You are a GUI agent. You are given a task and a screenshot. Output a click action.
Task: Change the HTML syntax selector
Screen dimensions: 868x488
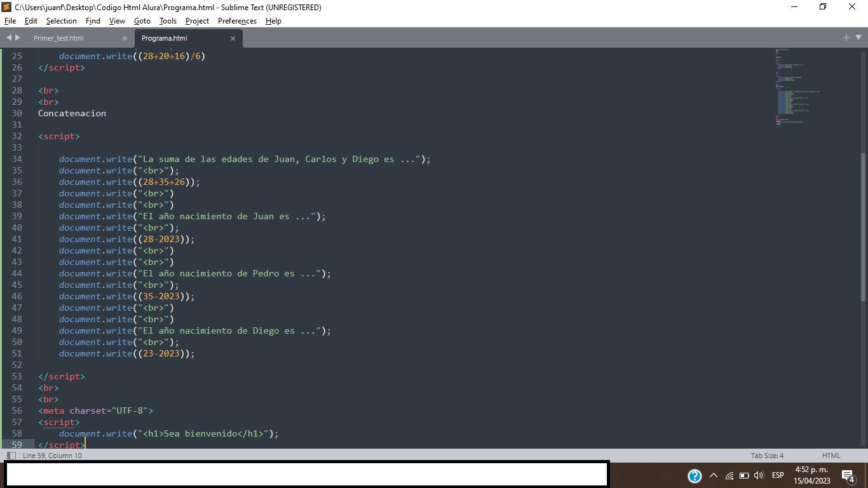pyautogui.click(x=831, y=456)
